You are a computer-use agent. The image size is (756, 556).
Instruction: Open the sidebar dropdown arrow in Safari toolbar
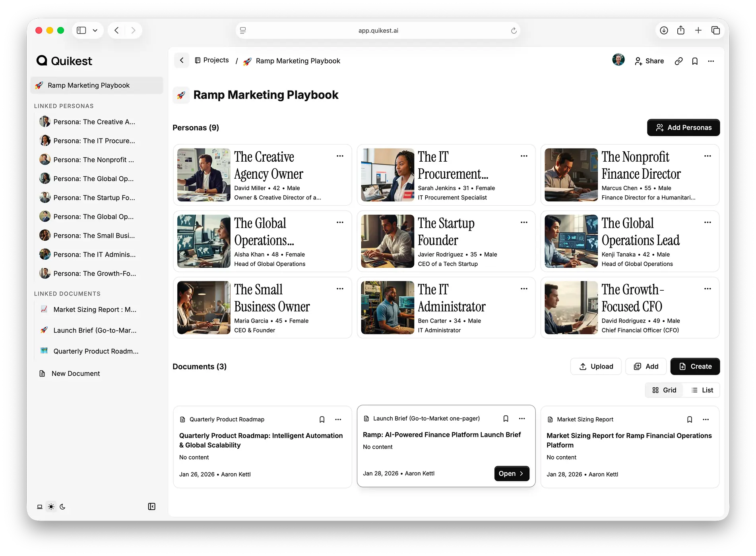pyautogui.click(x=95, y=30)
